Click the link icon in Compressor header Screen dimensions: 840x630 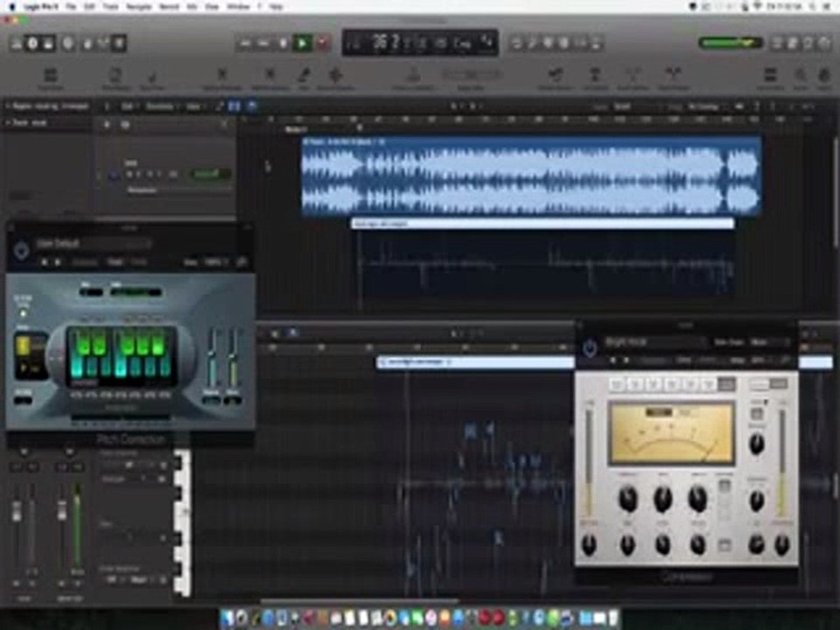click(x=786, y=360)
